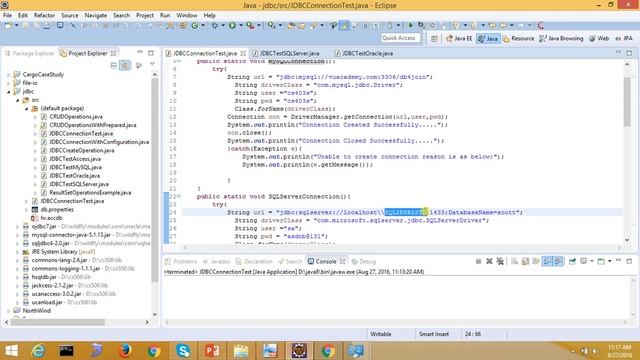Image resolution: width=640 pixels, height=360 pixels.
Task: Open the File menu
Action: pyautogui.click(x=7, y=15)
